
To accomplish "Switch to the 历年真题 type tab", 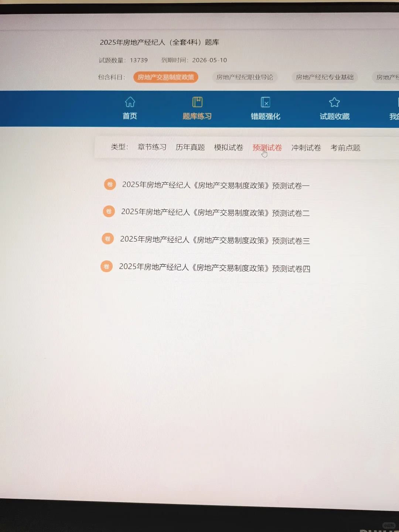I will (190, 148).
